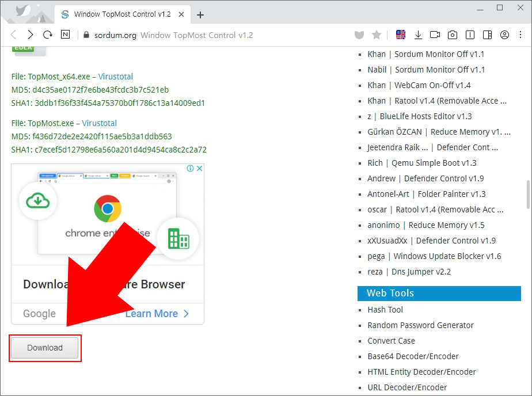Click the sidebar panel icon
The width and height of the screenshot is (532, 396).
click(470, 35)
